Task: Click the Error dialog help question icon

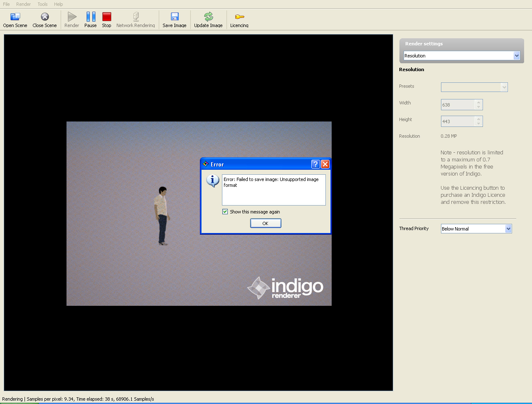Action: point(315,164)
